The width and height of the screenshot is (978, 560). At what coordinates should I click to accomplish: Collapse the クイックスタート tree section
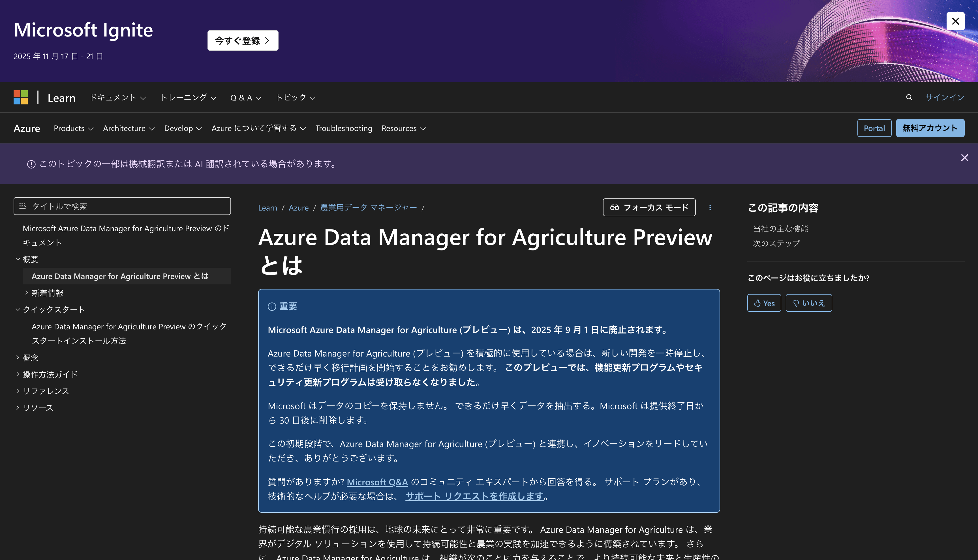[x=18, y=310]
